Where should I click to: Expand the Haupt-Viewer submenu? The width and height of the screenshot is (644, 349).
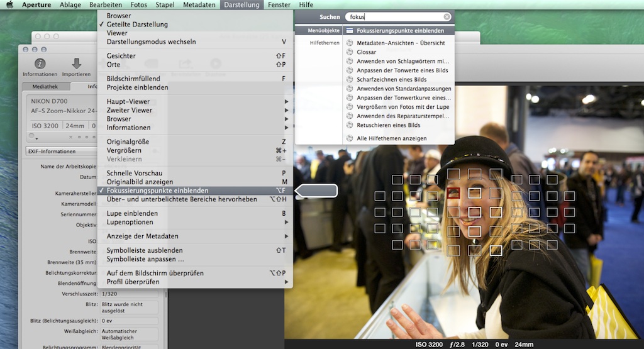pyautogui.click(x=195, y=101)
